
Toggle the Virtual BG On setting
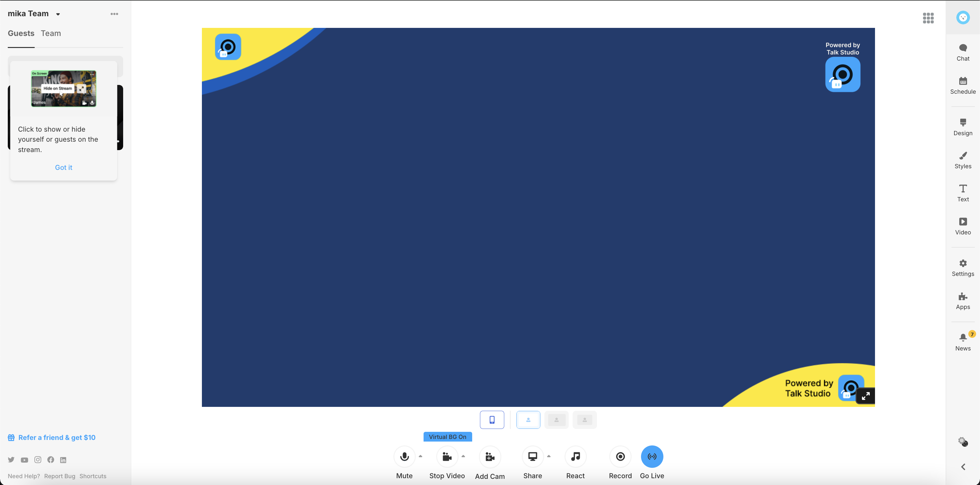[x=448, y=437]
